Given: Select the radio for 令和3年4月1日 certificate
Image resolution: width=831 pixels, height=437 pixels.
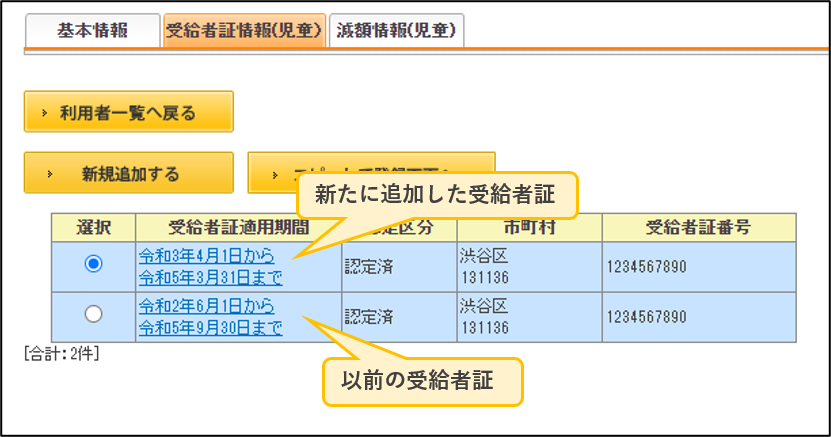Looking at the screenshot, I should 93,263.
